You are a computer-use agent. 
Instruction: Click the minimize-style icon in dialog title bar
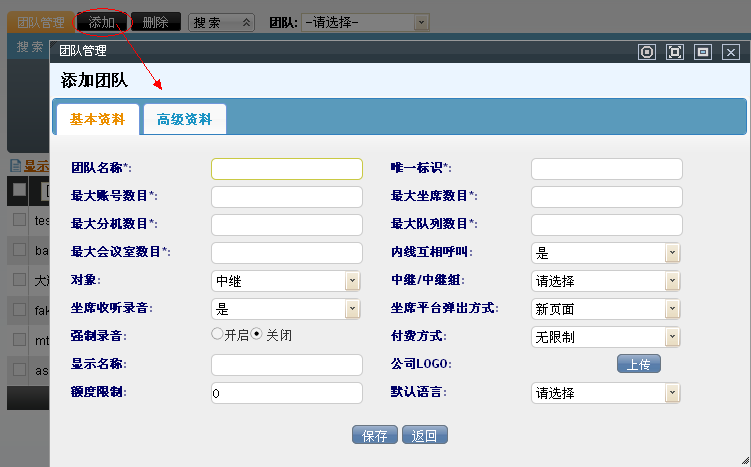click(703, 52)
